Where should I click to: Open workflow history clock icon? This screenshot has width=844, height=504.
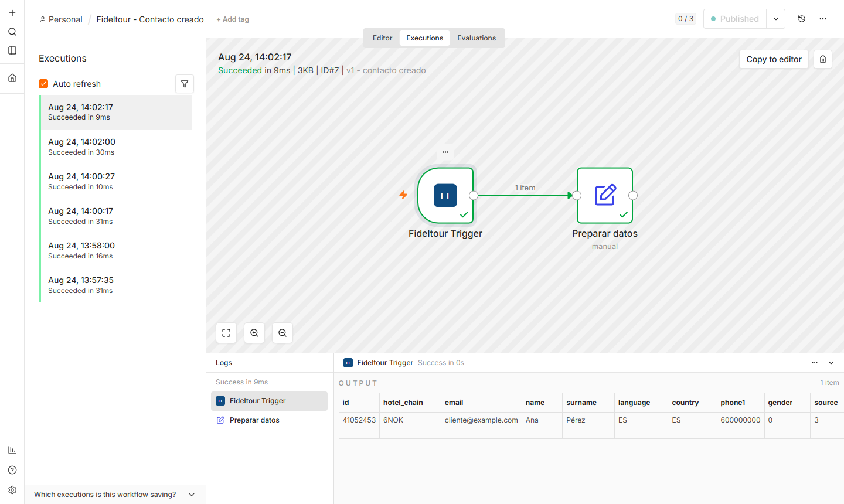(x=802, y=19)
